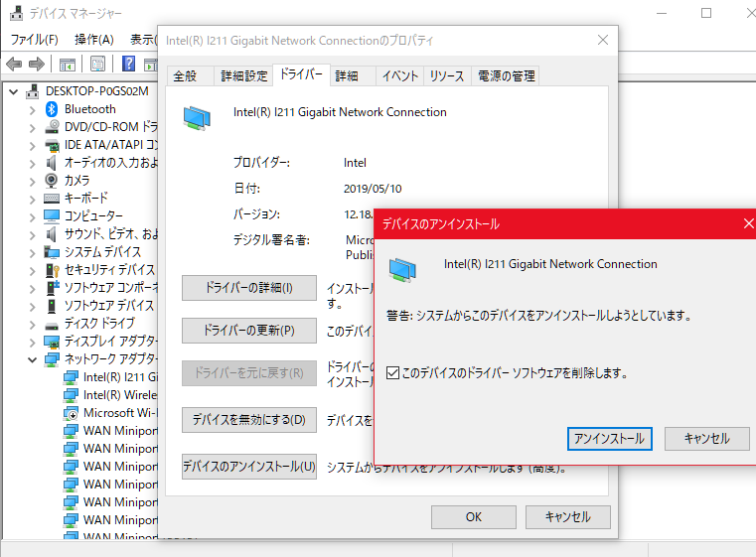The width and height of the screenshot is (756, 557).
Task: Click the back arrow toolbar icon
Action: coord(14,64)
